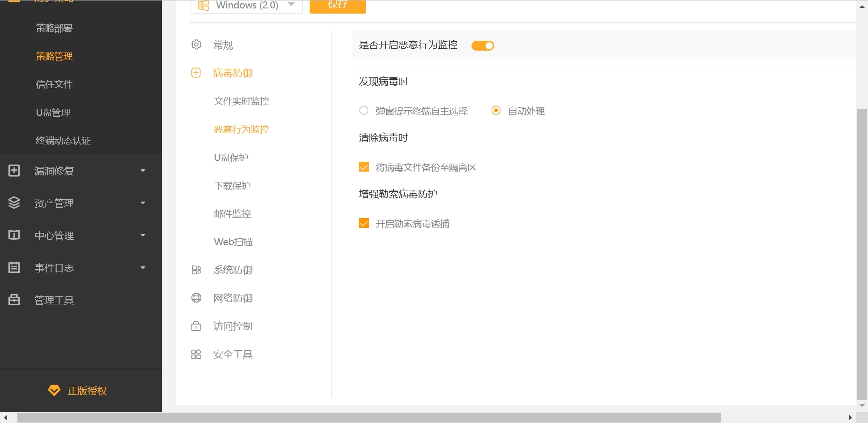Select 恶意行为监控 settings

click(x=242, y=129)
